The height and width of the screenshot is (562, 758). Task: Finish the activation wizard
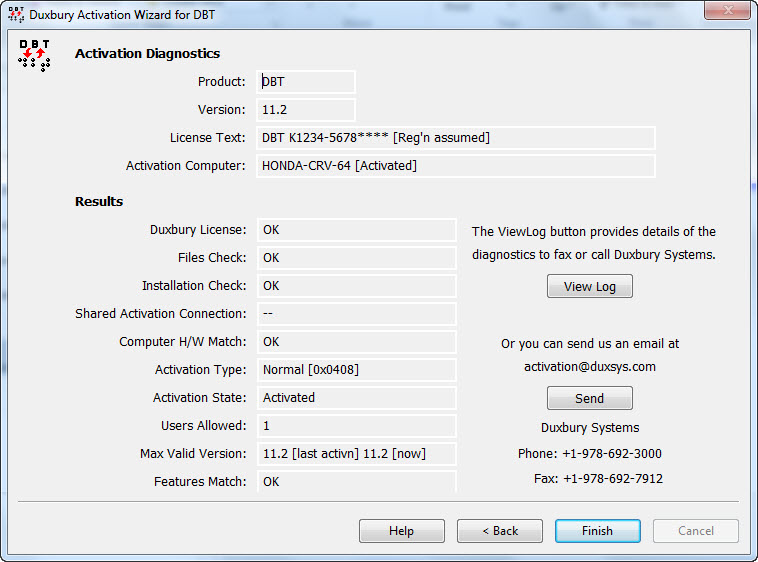click(x=598, y=531)
